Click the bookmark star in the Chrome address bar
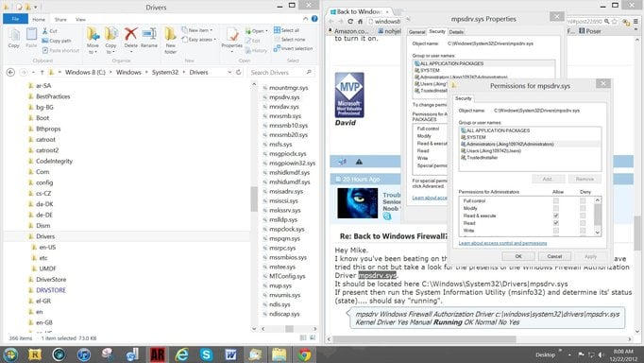Screen dimensions: 644x363 coord(615,22)
